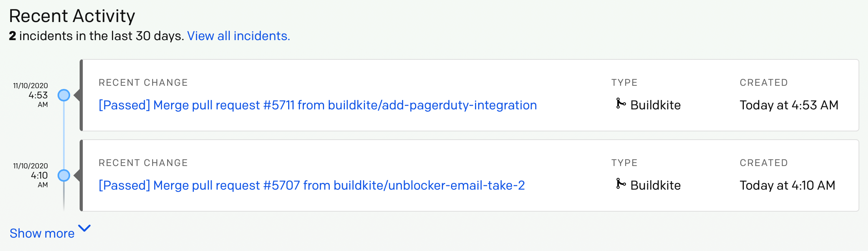Viewport: 868px width, 251px height.
Task: Click the CREATED label in the bottom card
Action: click(764, 162)
